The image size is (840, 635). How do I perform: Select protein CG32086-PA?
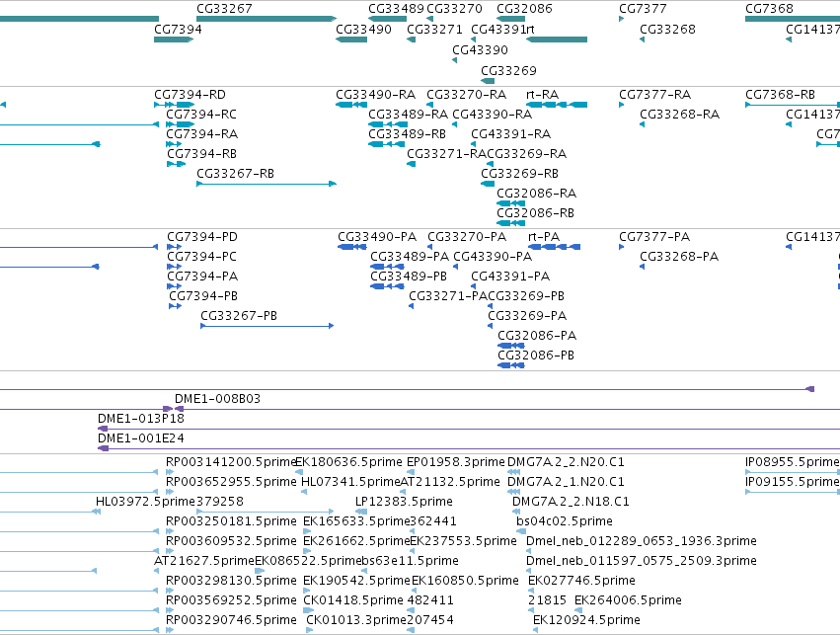pos(537,337)
